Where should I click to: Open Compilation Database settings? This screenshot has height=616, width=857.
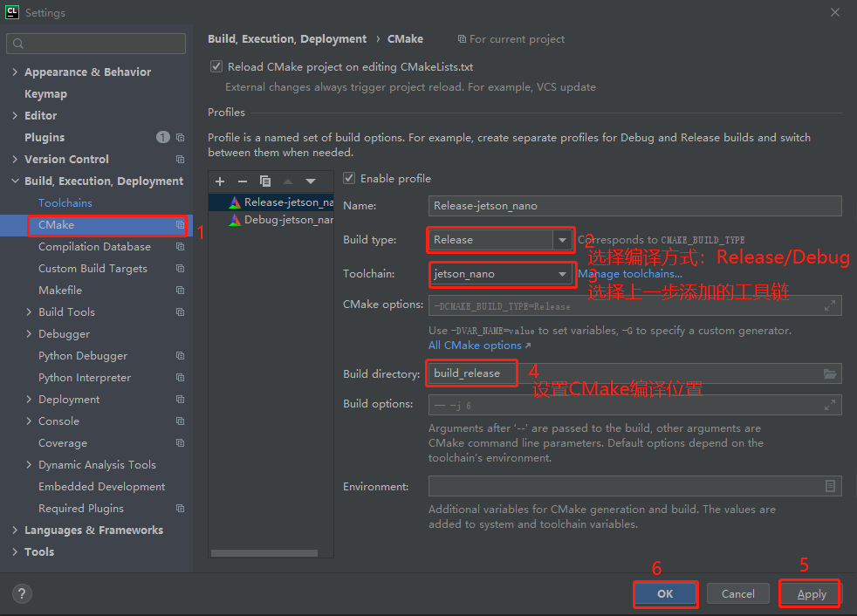pos(94,247)
